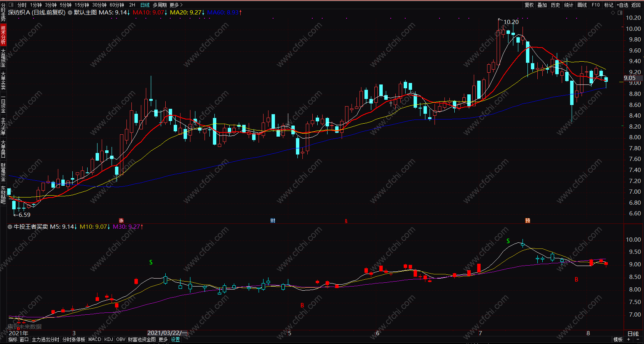Click the 窗口 window button in bottom bar
The width and height of the screenshot is (644, 344).
point(24,339)
